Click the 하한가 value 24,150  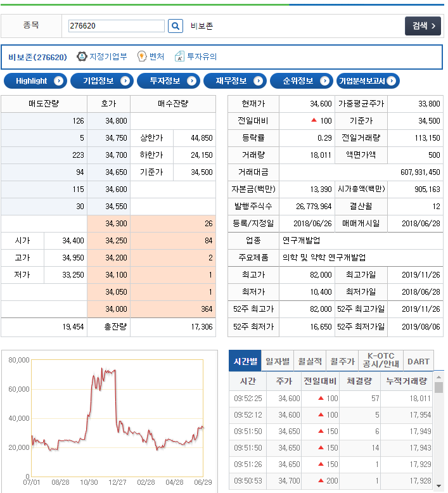pyautogui.click(x=202, y=155)
